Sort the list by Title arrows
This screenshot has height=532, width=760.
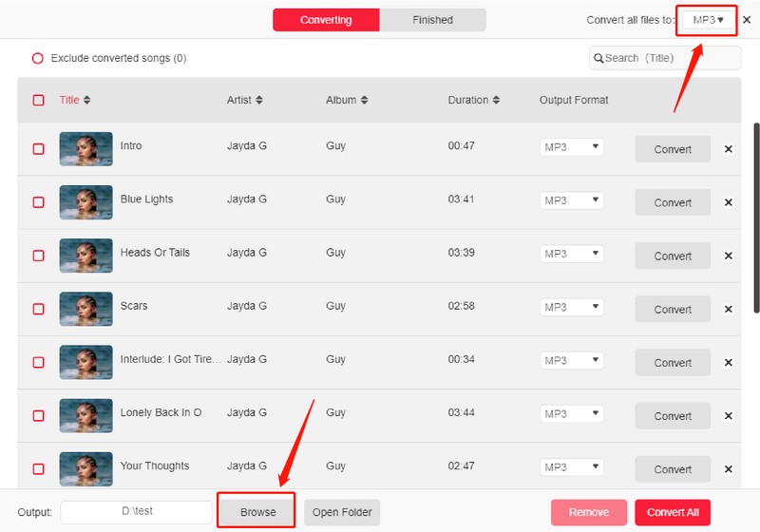pos(86,100)
